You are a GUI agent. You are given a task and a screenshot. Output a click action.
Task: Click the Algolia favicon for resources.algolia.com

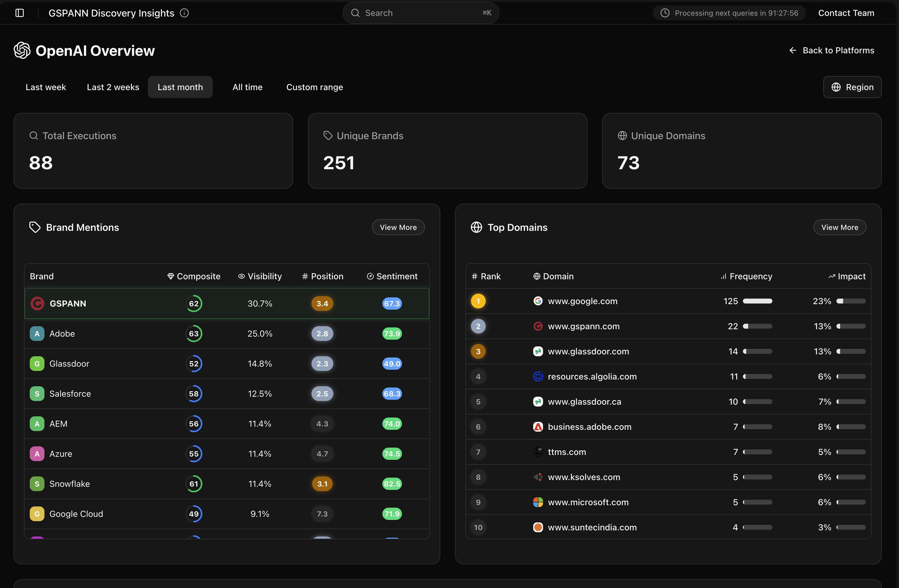(538, 376)
